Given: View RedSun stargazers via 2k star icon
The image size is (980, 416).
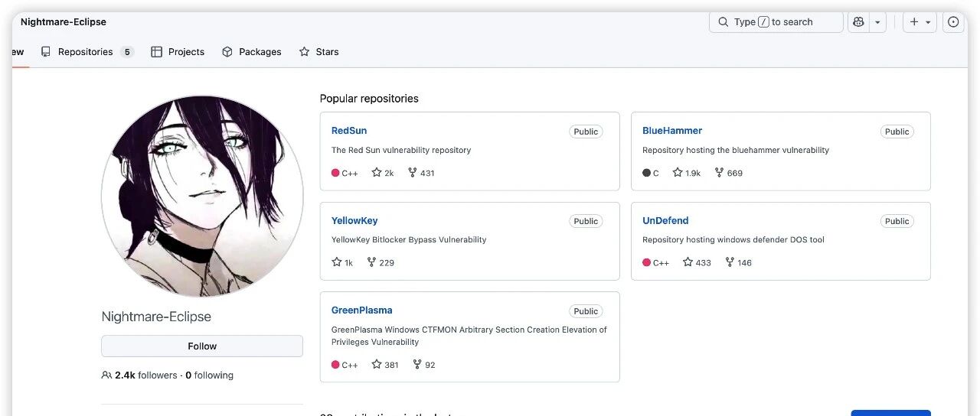Looking at the screenshot, I should coord(383,173).
